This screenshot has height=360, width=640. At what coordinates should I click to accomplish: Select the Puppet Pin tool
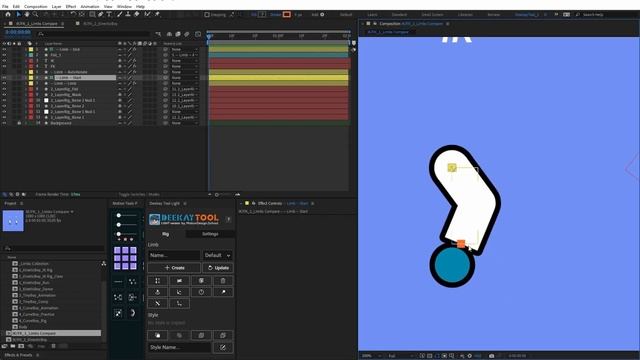pyautogui.click(x=157, y=14)
